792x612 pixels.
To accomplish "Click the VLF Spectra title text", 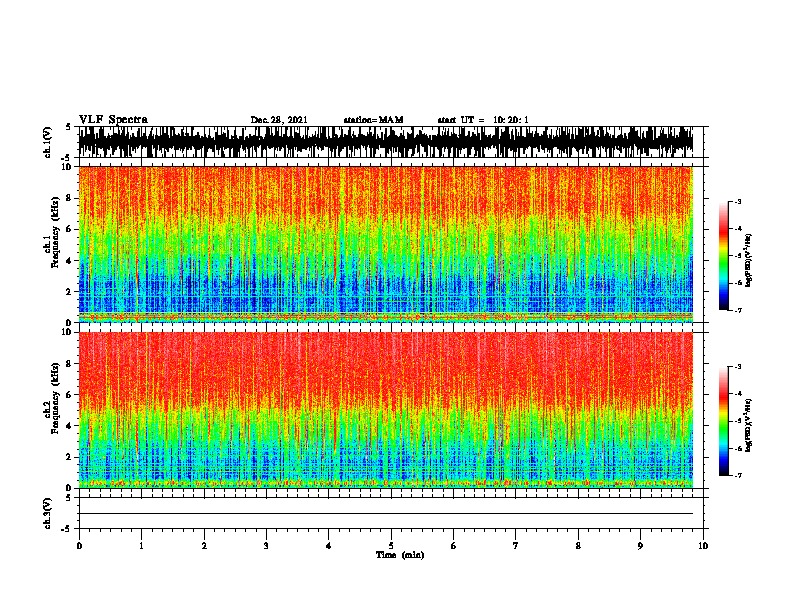I will click(x=113, y=120).
